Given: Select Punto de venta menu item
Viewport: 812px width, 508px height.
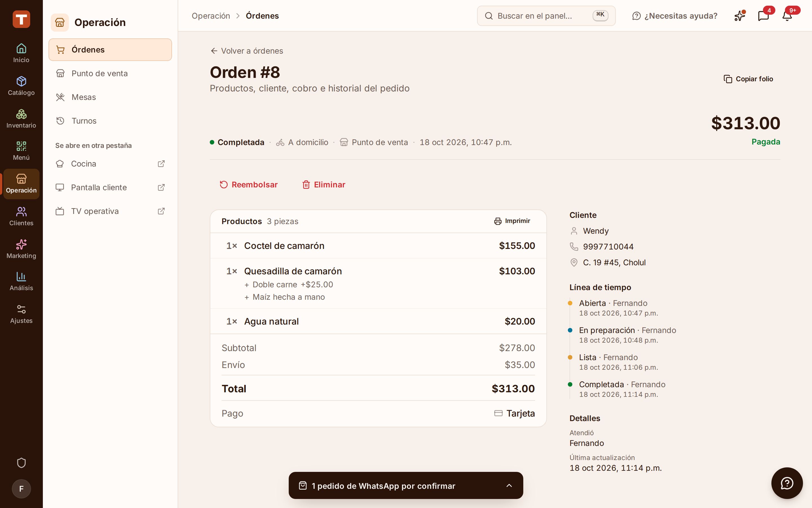Looking at the screenshot, I should [x=110, y=73].
